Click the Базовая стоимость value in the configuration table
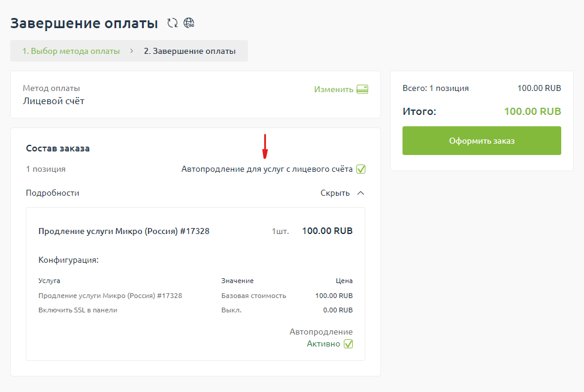This screenshot has width=584, height=392. click(x=253, y=296)
